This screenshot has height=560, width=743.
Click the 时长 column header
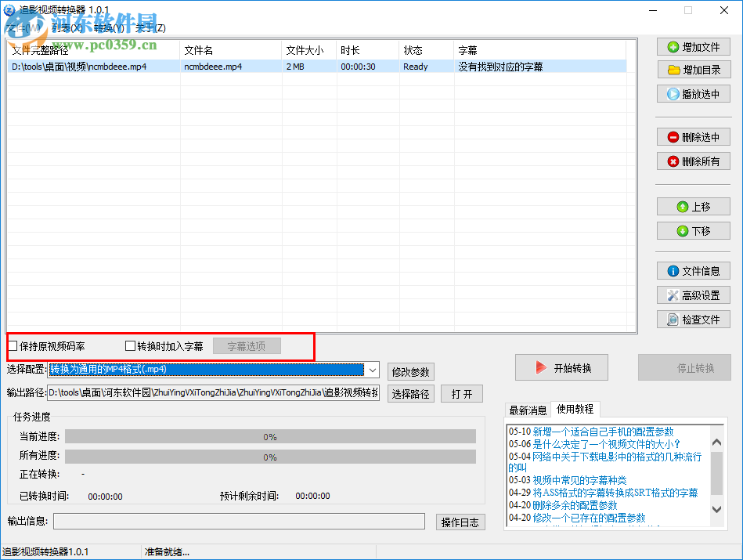coord(368,50)
